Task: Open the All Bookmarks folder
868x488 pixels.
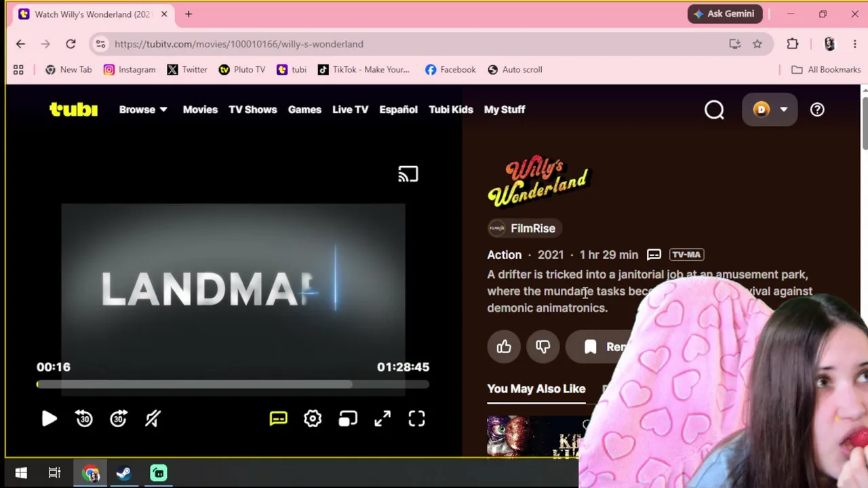Action: (826, 70)
